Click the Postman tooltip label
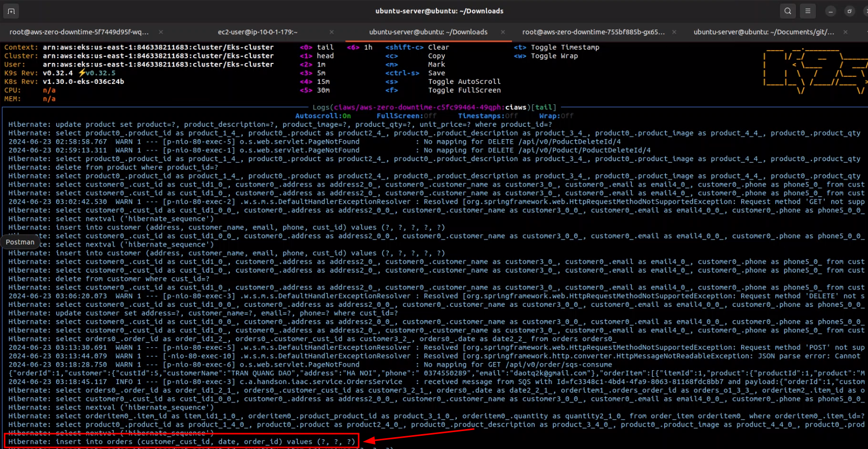Screen dimensions: 868x449 (20, 242)
